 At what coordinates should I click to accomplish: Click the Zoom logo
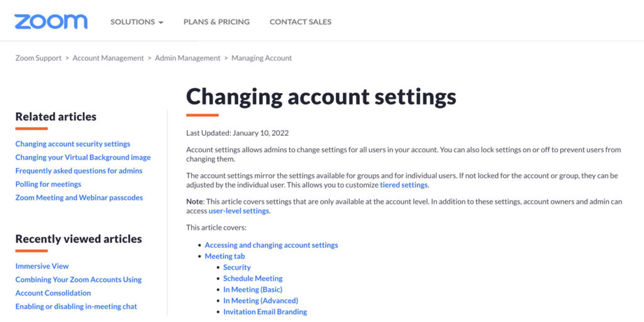[x=51, y=21]
